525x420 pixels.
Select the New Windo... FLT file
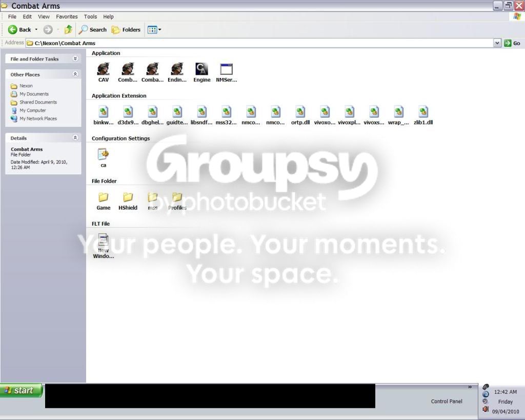[x=103, y=246]
